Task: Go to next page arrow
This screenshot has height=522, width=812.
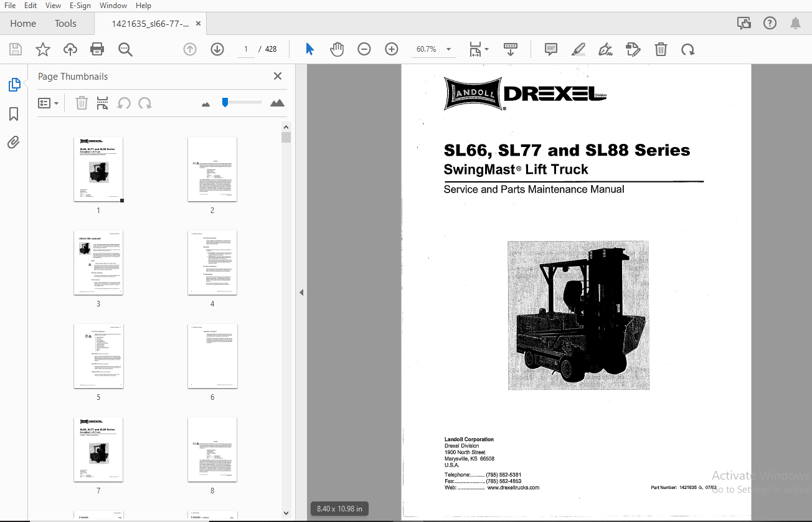Action: (217, 49)
